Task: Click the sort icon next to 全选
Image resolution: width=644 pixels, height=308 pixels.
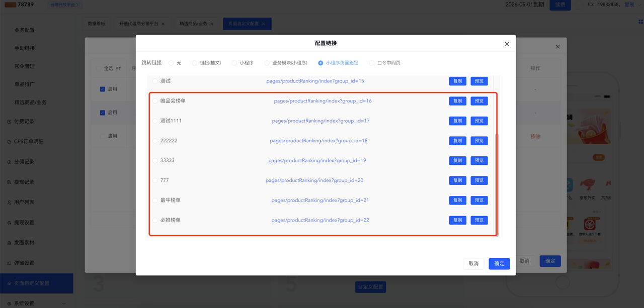Action: click(x=119, y=68)
